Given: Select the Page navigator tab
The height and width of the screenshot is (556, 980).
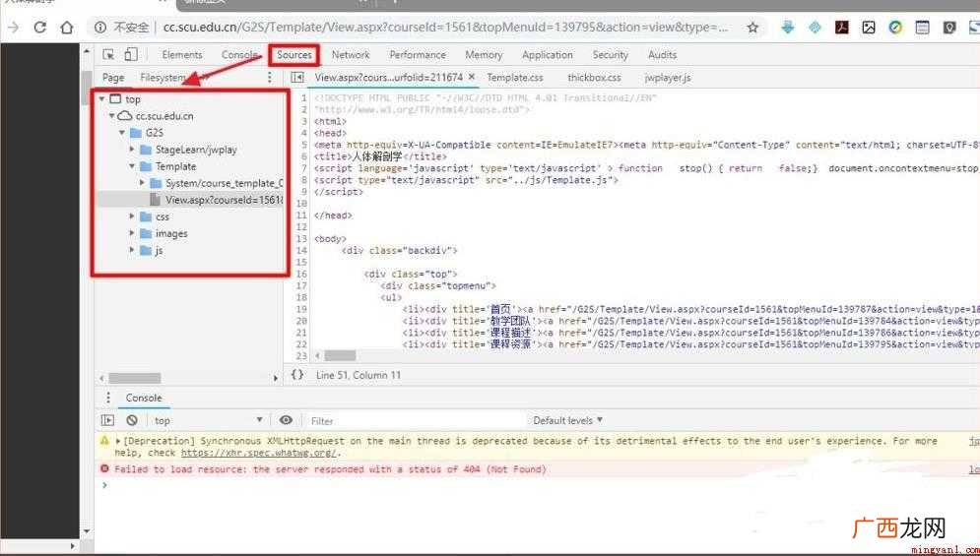Looking at the screenshot, I should pyautogui.click(x=113, y=78).
